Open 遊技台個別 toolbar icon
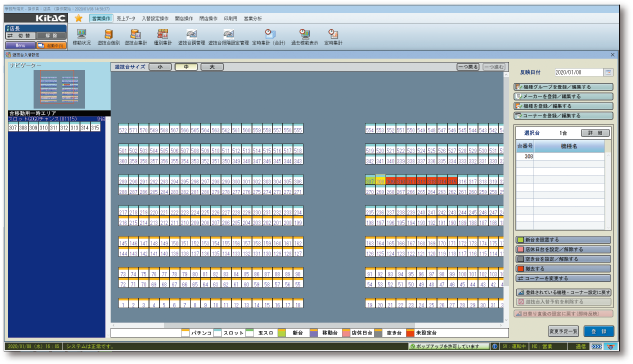The width and height of the screenshot is (633, 364). tap(109, 37)
